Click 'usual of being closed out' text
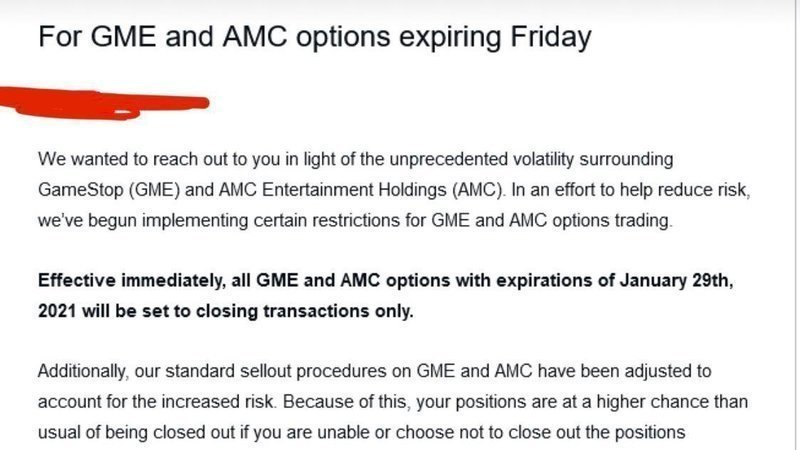This screenshot has width=800, height=450. coord(137,432)
